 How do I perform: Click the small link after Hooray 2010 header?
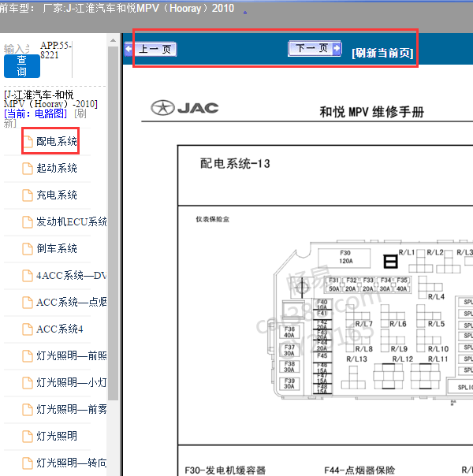click(245, 12)
